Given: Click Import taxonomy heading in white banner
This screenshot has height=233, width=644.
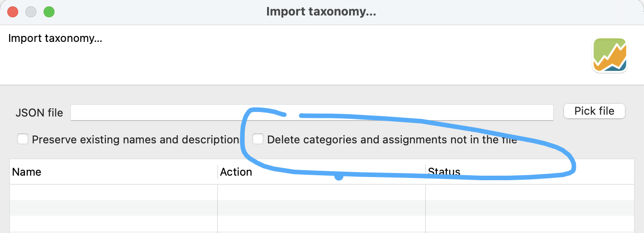Looking at the screenshot, I should [x=55, y=38].
